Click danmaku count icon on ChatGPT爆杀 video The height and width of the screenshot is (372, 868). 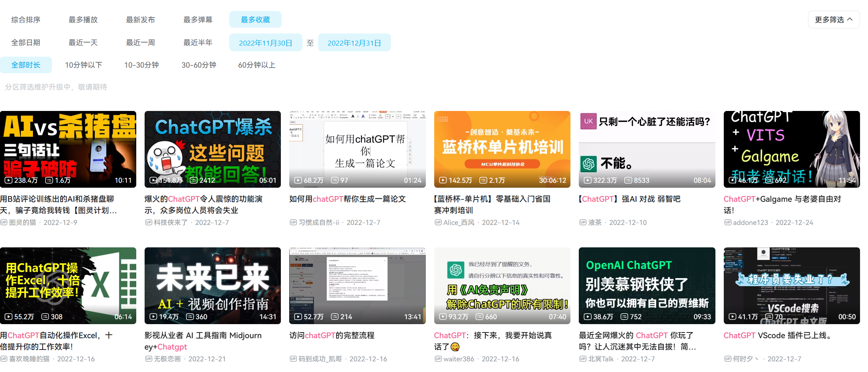[194, 180]
